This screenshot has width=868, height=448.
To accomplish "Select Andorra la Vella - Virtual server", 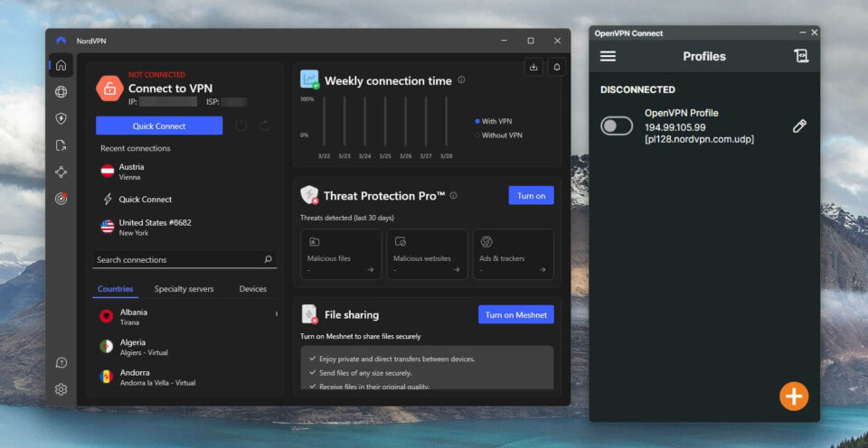I will pos(184,377).
